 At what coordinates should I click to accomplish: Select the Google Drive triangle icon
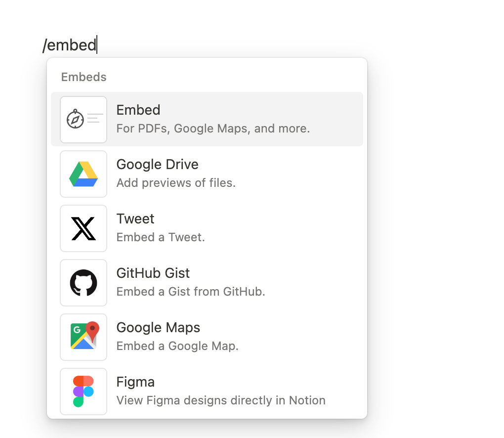83,174
